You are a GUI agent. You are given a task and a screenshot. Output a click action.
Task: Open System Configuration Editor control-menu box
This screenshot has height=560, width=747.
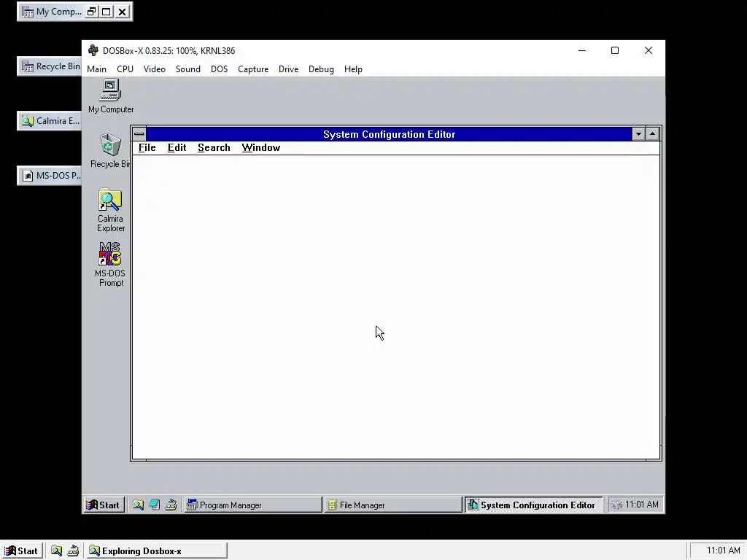click(x=139, y=134)
